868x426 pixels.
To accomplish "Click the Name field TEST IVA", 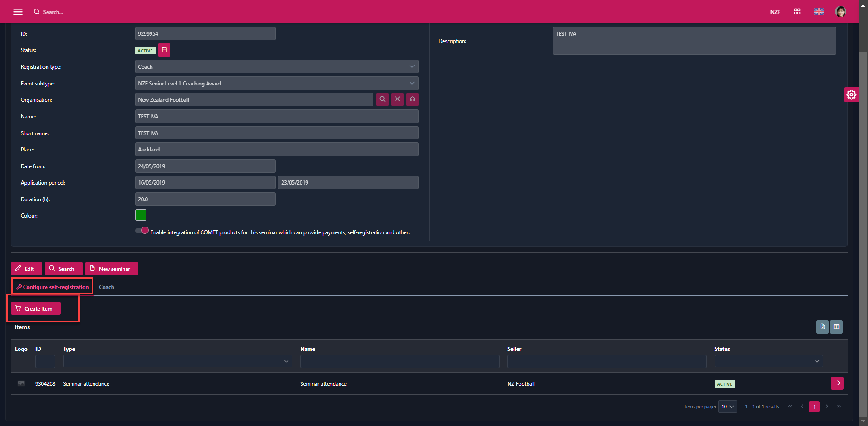I will pyautogui.click(x=277, y=116).
